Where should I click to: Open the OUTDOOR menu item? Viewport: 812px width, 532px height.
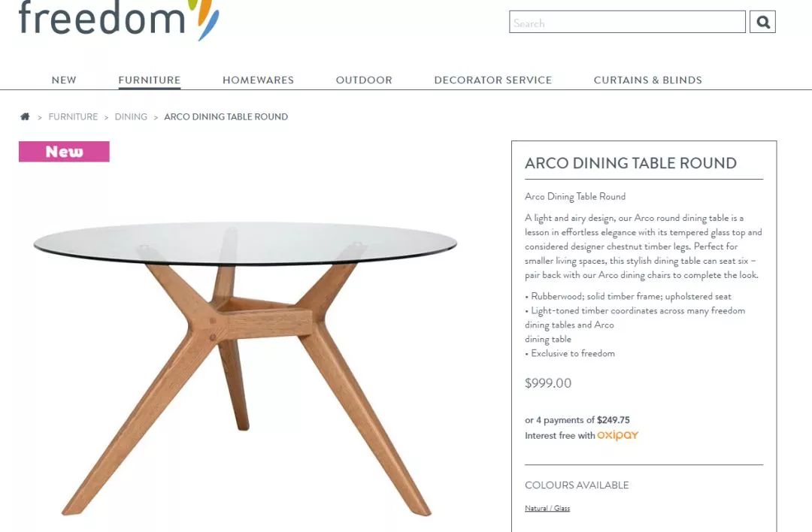coord(364,80)
